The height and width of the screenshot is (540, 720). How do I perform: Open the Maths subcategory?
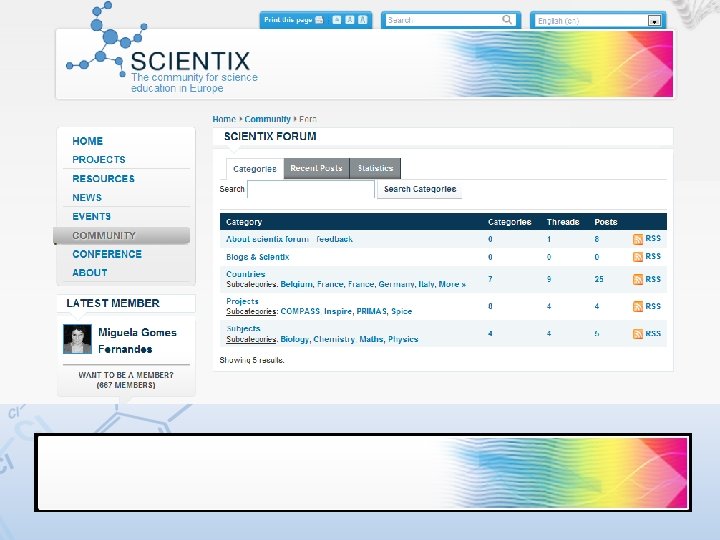click(371, 339)
